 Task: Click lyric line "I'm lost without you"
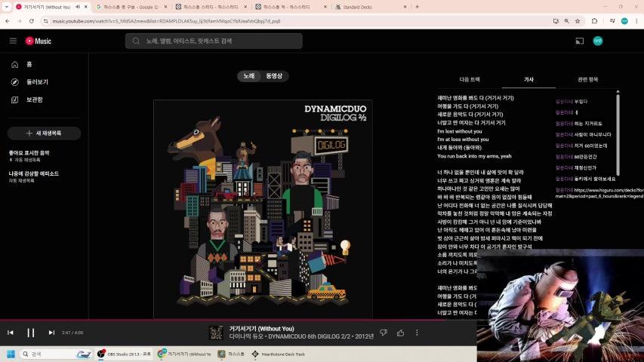[x=460, y=131]
